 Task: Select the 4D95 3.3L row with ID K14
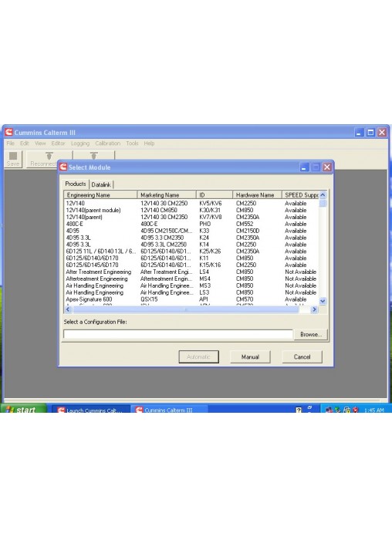pyautogui.click(x=191, y=244)
